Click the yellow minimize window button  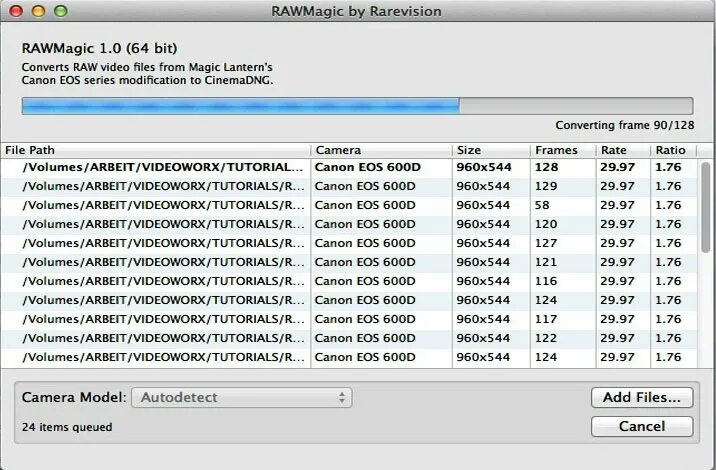[38, 11]
